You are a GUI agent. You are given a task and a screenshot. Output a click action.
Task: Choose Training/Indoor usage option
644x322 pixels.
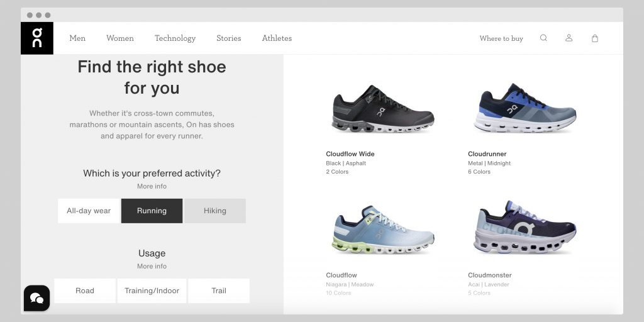pos(152,291)
